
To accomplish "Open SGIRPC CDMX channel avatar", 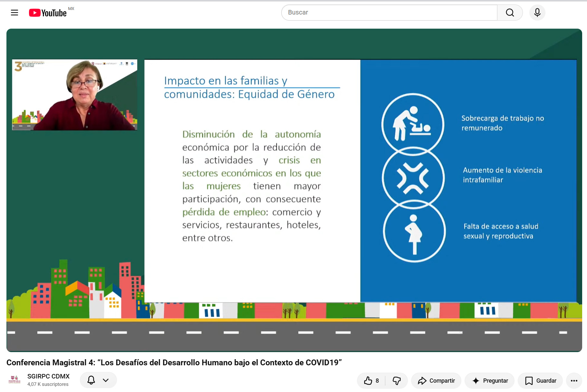I will coord(14,380).
